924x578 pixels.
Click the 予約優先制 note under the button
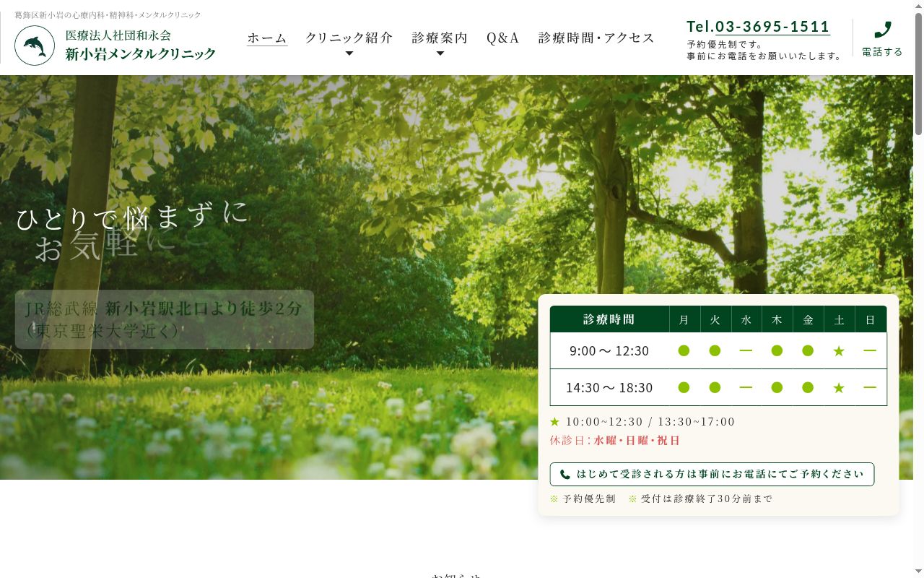point(583,499)
